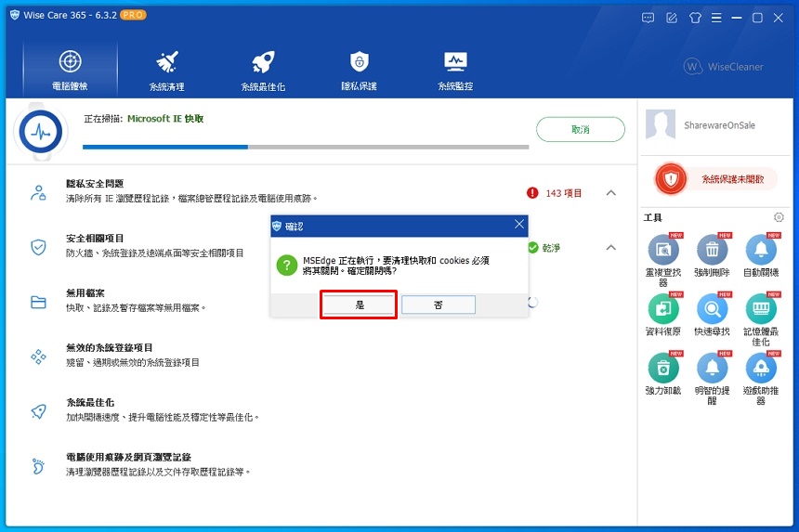Open the hamburger menu in title bar
799x532 pixels.
point(716,18)
